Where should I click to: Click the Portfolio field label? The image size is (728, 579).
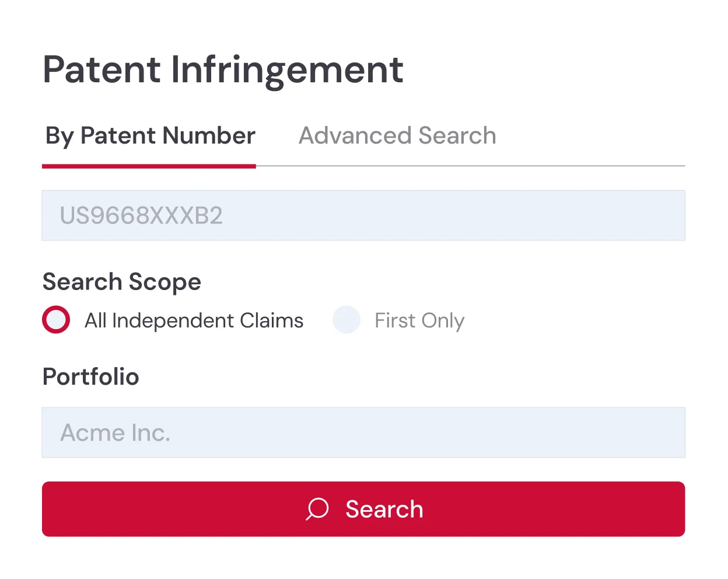pos(91,376)
